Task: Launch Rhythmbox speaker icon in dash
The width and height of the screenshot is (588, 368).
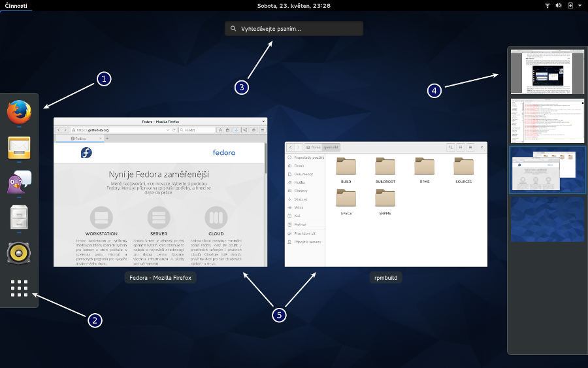Action: (20, 252)
